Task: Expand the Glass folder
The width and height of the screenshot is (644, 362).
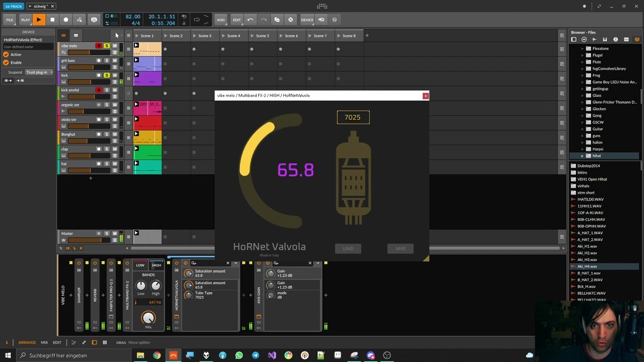Action: click(x=582, y=96)
